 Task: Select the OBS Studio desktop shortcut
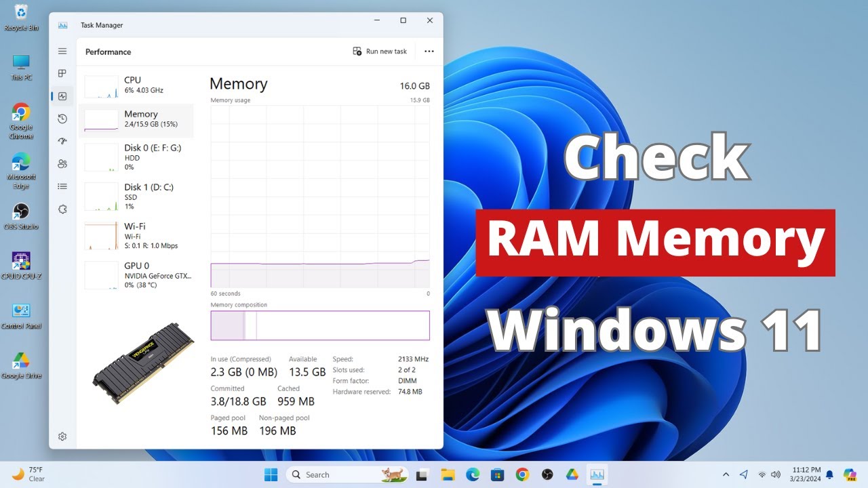[x=21, y=217]
